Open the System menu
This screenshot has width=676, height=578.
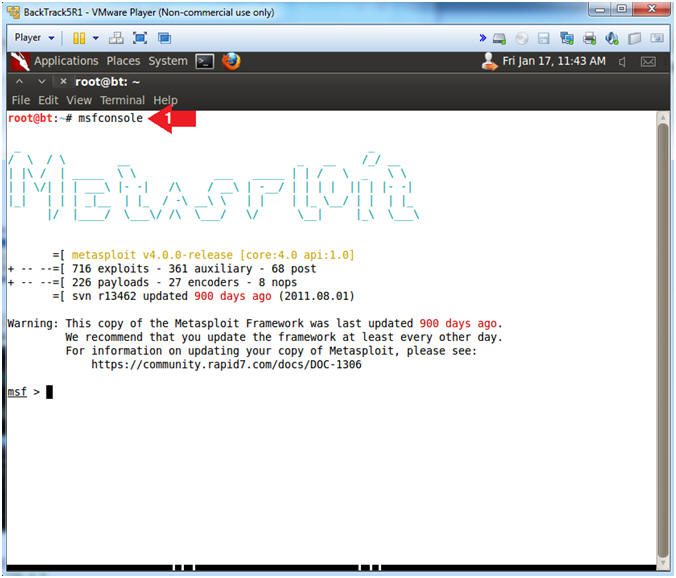click(168, 61)
